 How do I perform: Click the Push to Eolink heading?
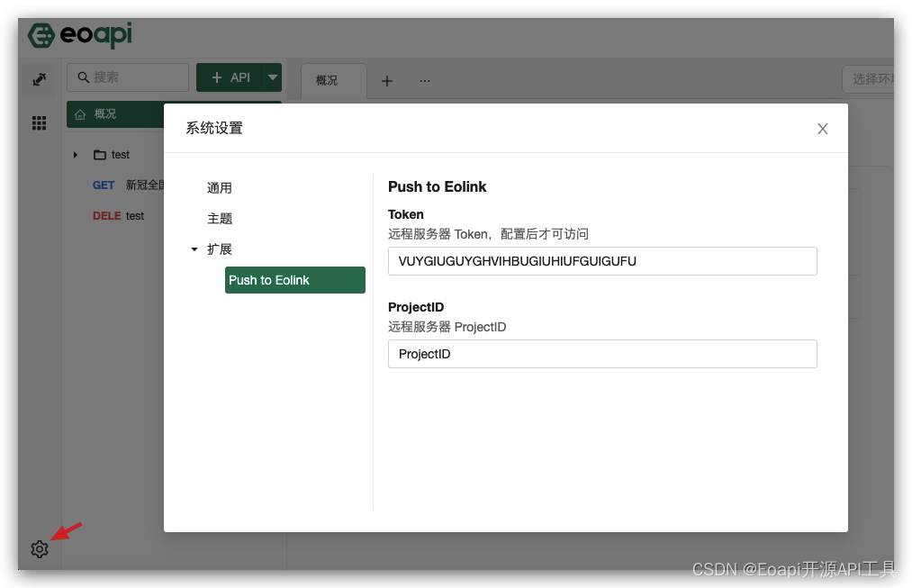click(x=437, y=186)
